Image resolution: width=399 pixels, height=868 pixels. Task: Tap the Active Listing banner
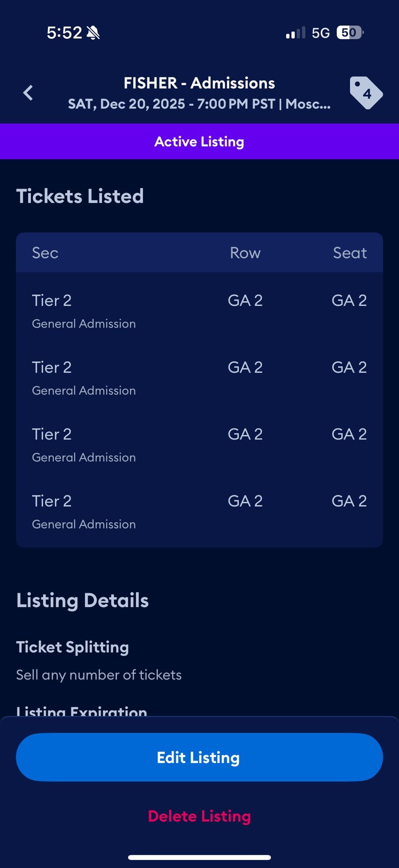tap(199, 142)
